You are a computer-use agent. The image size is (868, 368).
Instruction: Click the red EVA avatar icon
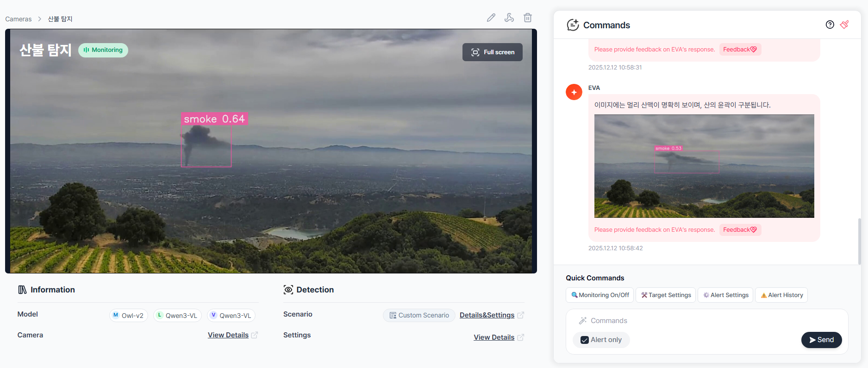(574, 92)
